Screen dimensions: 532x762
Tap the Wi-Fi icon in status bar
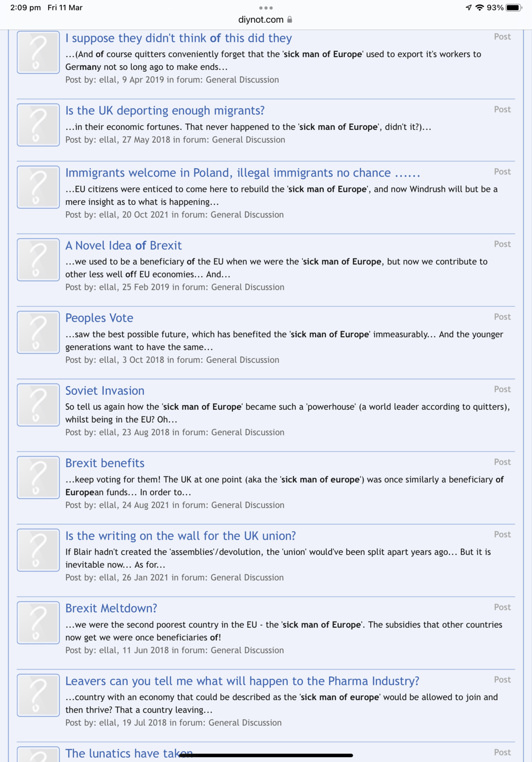(479, 8)
